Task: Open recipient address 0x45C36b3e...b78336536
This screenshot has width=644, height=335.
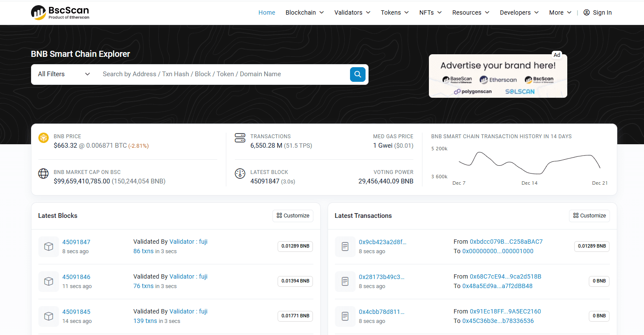Action: tap(498, 321)
